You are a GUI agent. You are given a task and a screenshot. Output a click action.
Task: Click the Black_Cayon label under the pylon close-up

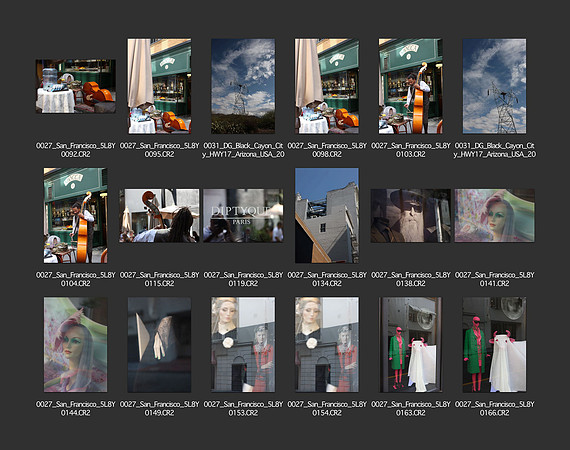[x=494, y=150]
